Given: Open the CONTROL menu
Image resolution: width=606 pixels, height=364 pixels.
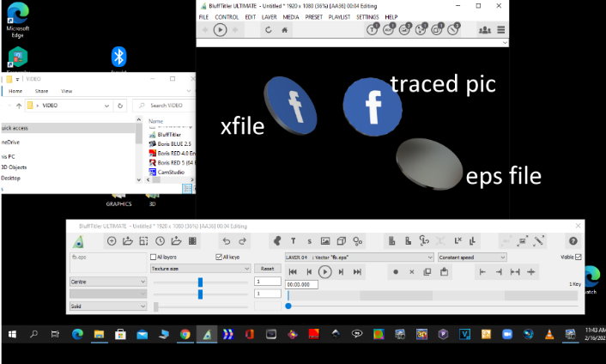Looking at the screenshot, I should coord(227,17).
